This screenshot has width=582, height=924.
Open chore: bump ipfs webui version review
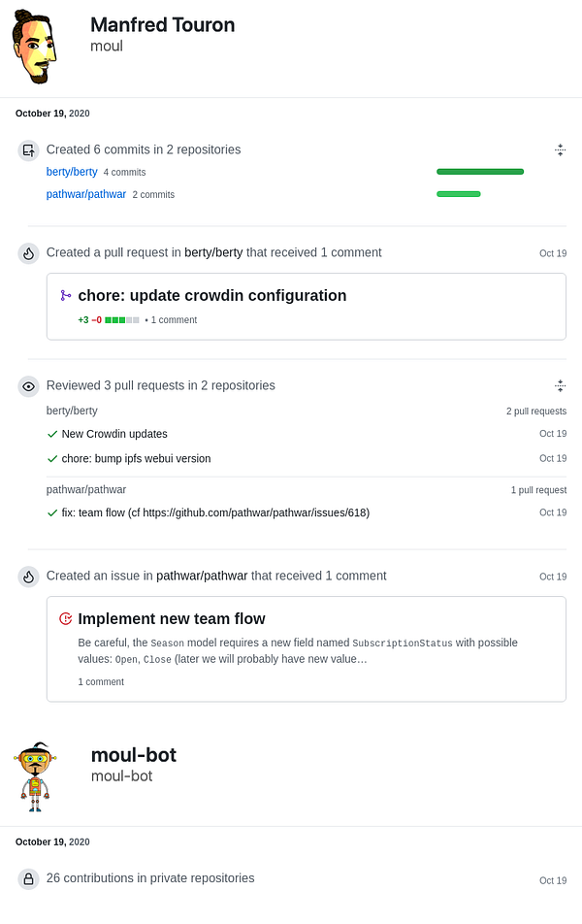136,458
